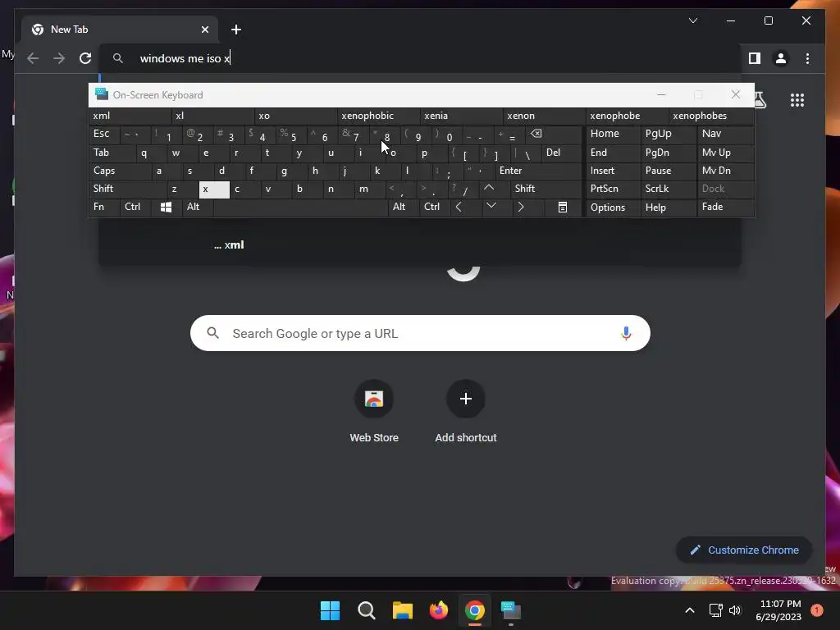Viewport: 840px width, 630px height.
Task: Tap the Windows logo key
Action: click(166, 208)
